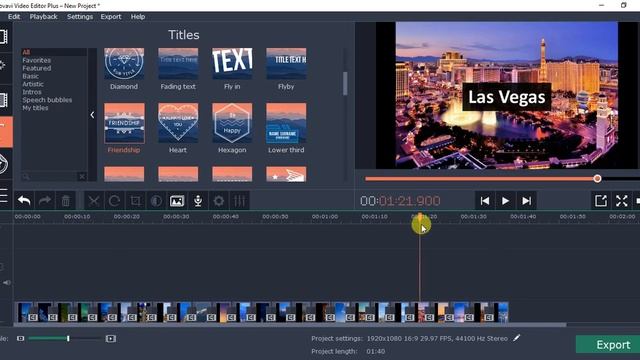Screen dimensions: 640x360
Task: Choose the Lower third title thumbnail
Action: click(286, 123)
